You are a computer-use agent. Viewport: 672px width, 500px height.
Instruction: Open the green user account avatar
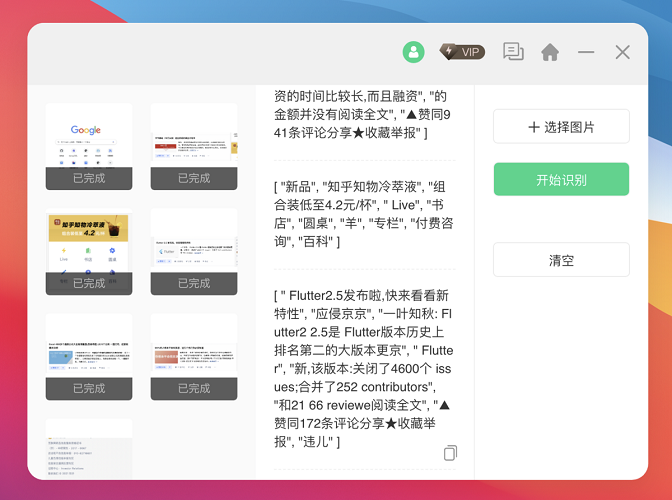coord(413,52)
